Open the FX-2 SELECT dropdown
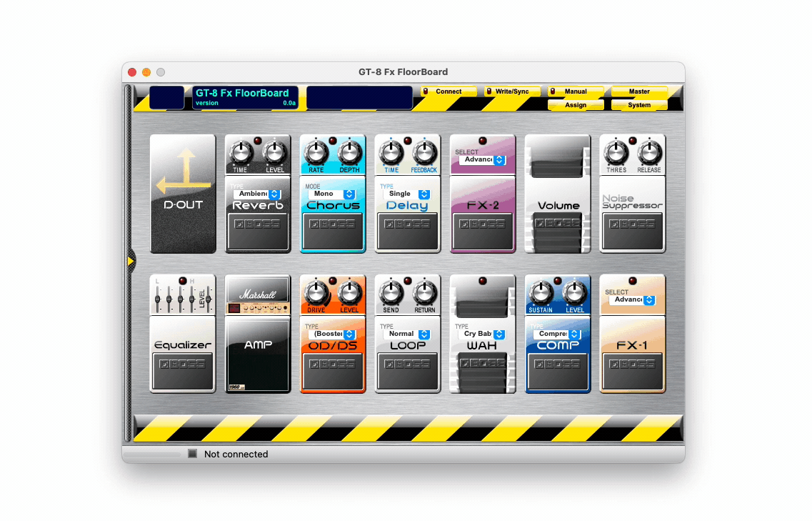Viewport: 812px width, 521px height. (x=482, y=159)
